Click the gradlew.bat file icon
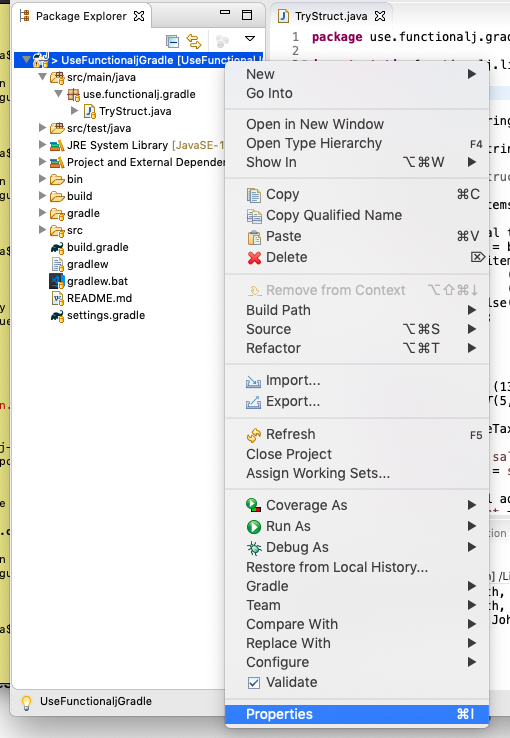The height and width of the screenshot is (738, 510). tap(57, 281)
